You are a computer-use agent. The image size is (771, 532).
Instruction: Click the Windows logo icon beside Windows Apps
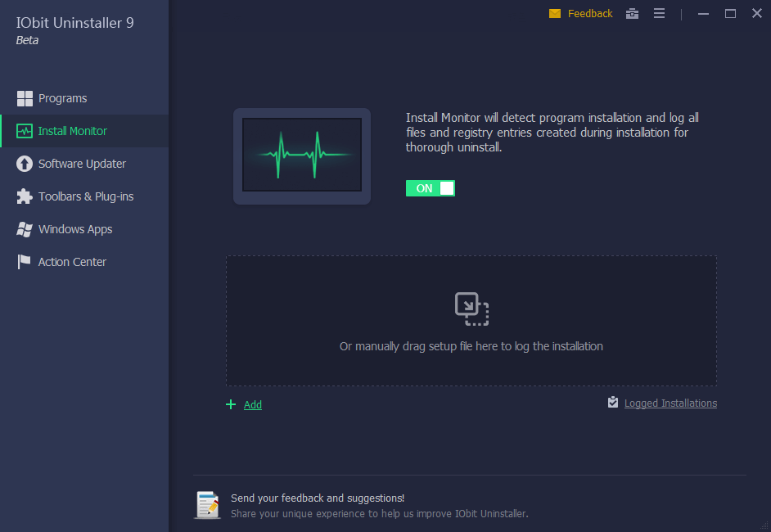(x=24, y=228)
